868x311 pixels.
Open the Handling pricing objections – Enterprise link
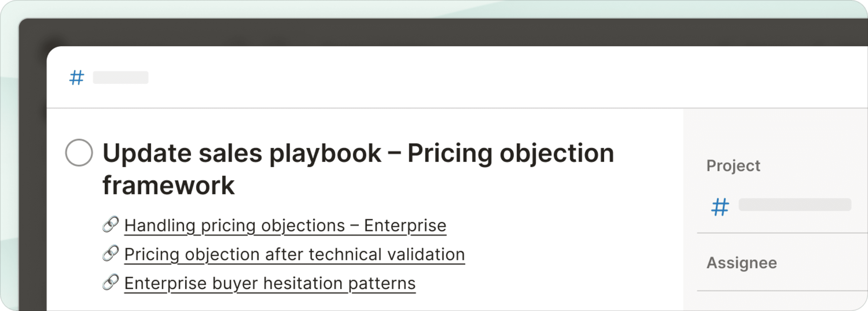click(285, 225)
